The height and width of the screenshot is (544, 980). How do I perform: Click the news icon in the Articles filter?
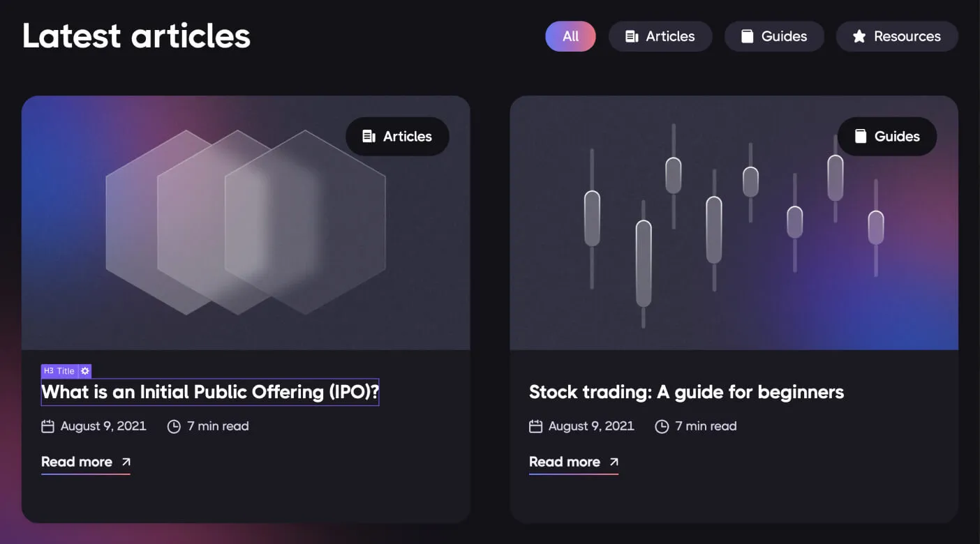(x=632, y=36)
